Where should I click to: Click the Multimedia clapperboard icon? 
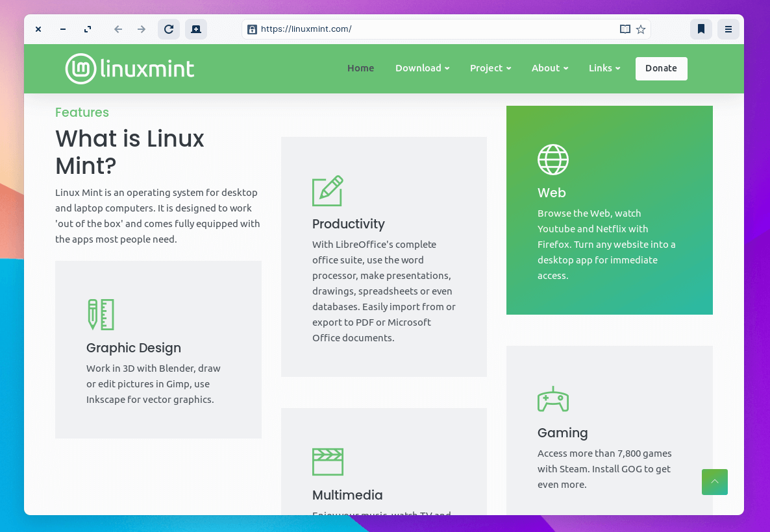328,462
